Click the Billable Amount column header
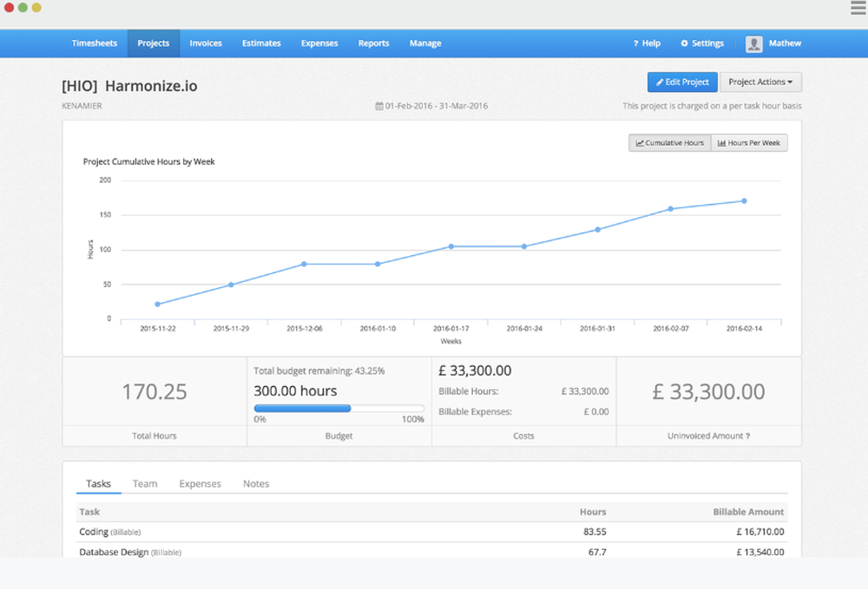Viewport: 868px width, 589px height. coord(748,512)
